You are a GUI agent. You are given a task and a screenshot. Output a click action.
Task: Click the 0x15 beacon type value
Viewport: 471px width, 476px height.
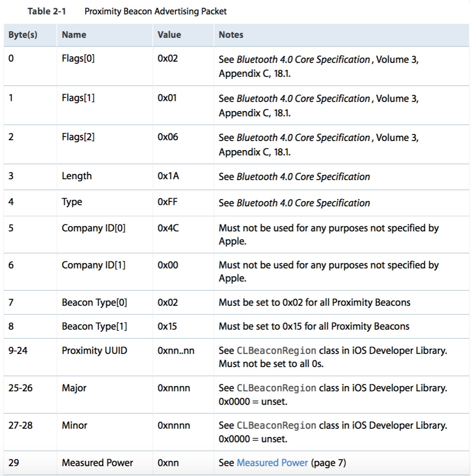point(167,326)
